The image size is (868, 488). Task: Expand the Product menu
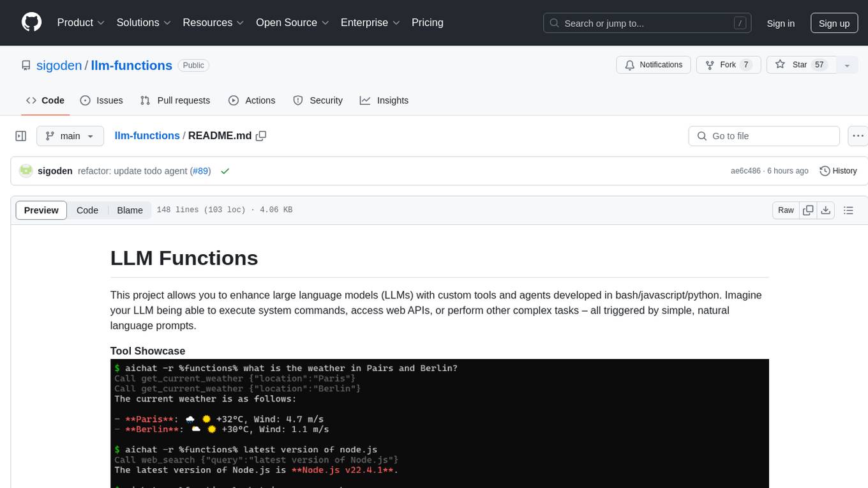[x=80, y=22]
